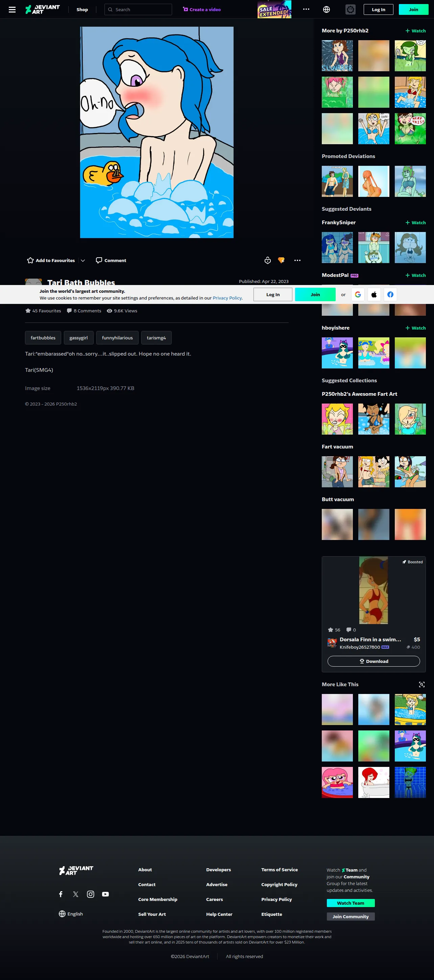
Task: Select the fartbubbles tag
Action: click(x=43, y=338)
